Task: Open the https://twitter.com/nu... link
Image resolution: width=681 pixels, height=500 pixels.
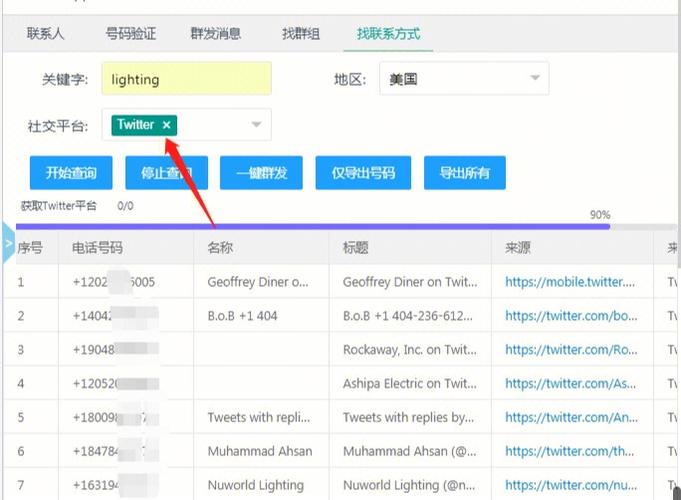Action: point(571,485)
